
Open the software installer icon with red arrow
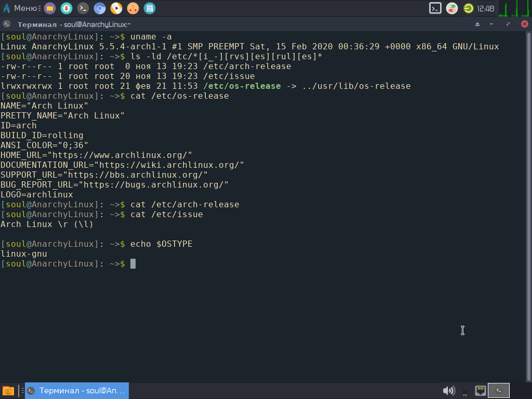click(x=66, y=8)
